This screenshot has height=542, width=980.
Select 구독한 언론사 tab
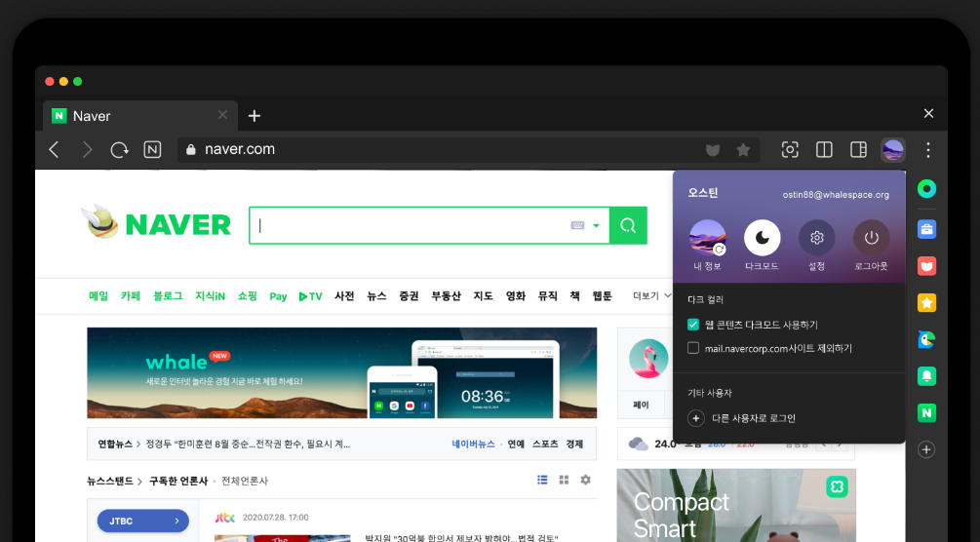178,481
